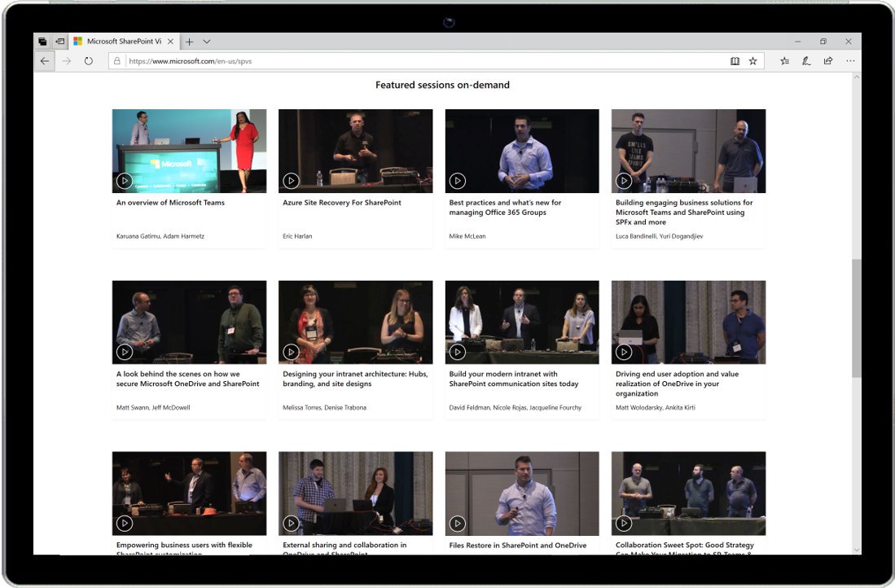This screenshot has height=588, width=895.
Task: Play the "Azure Site Recovery For SharePoint" session
Action: tap(291, 181)
